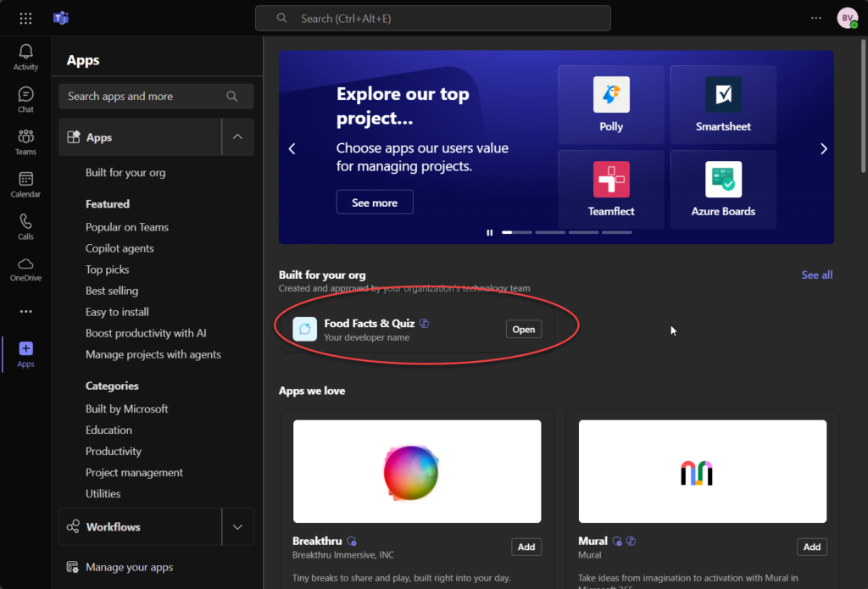
Task: Open the Teamflect app tile
Action: pyautogui.click(x=611, y=189)
